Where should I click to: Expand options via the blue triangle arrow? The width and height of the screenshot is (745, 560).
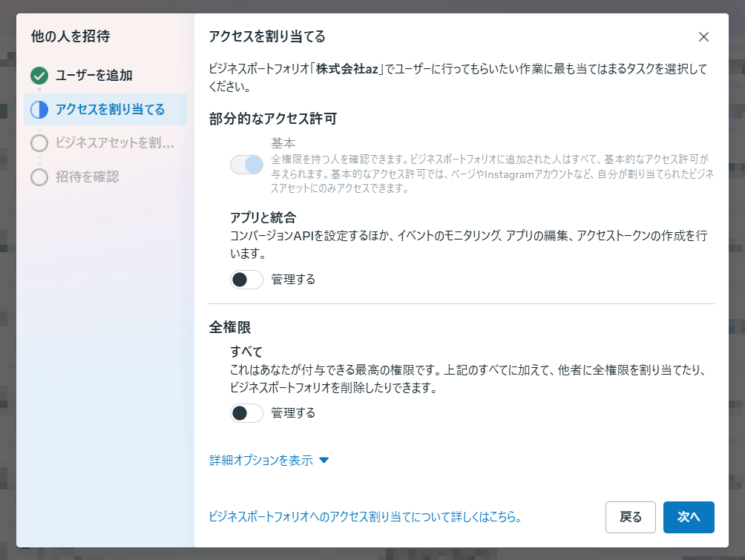(x=324, y=461)
